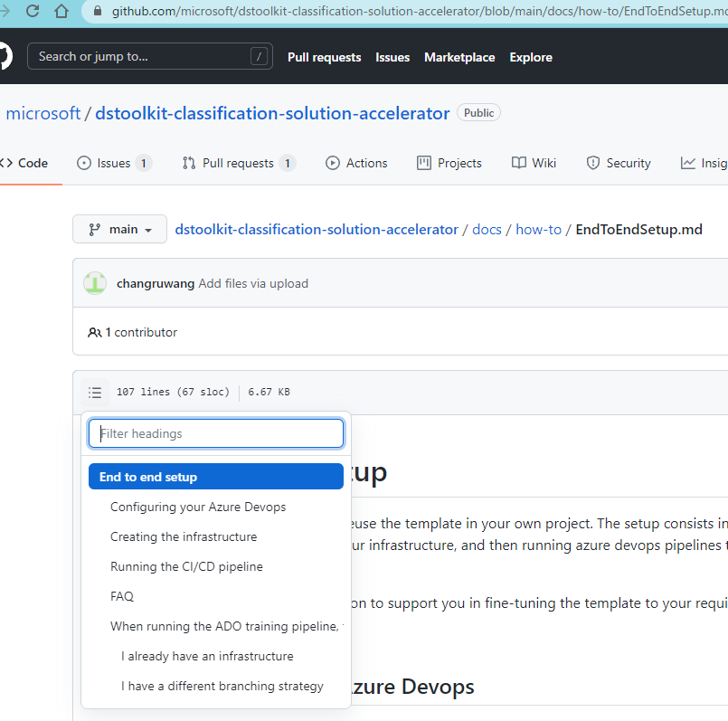Click the Filter headings input field
Image resolution: width=728 pixels, height=721 pixels.
(216, 433)
